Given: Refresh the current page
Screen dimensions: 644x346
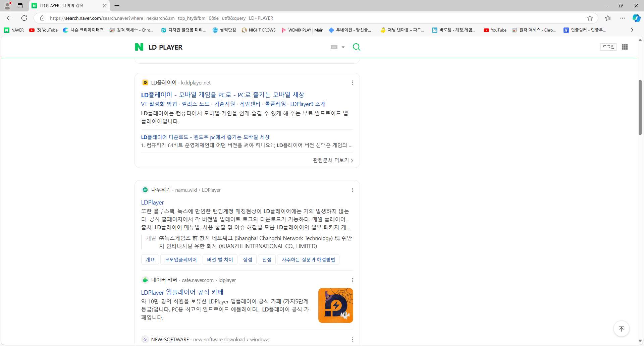Looking at the screenshot, I should tap(24, 18).
